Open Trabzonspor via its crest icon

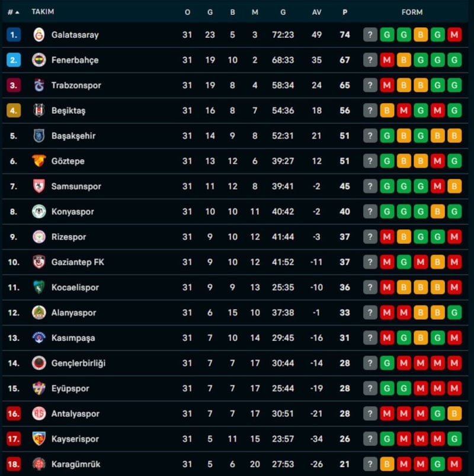click(39, 85)
